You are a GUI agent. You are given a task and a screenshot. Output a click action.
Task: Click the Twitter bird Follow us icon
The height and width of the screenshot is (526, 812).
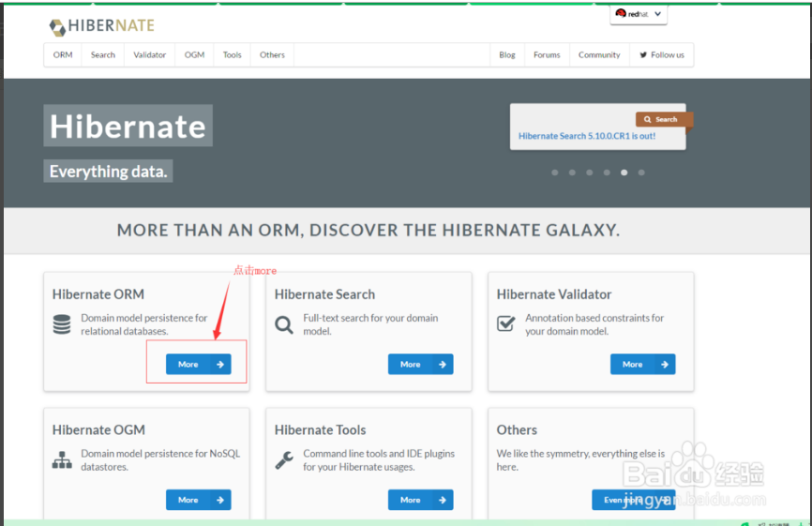click(x=643, y=55)
